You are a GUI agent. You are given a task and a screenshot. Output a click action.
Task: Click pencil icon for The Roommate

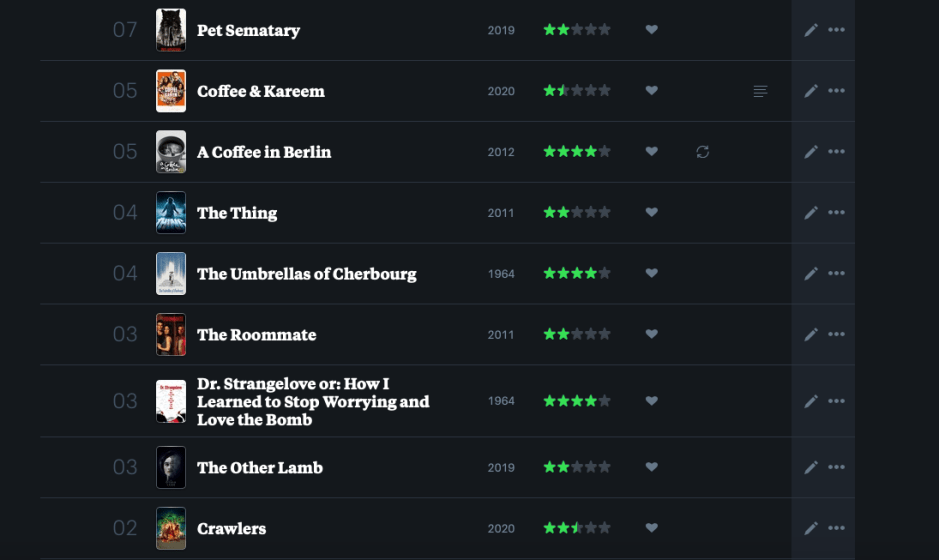811,335
